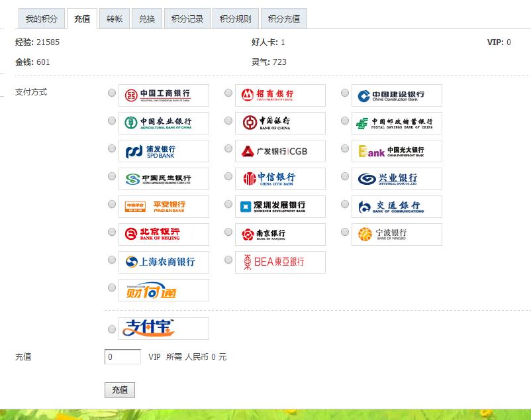Click the 金钱: 601 value
Image resolution: width=531 pixels, height=420 pixels.
tap(32, 62)
